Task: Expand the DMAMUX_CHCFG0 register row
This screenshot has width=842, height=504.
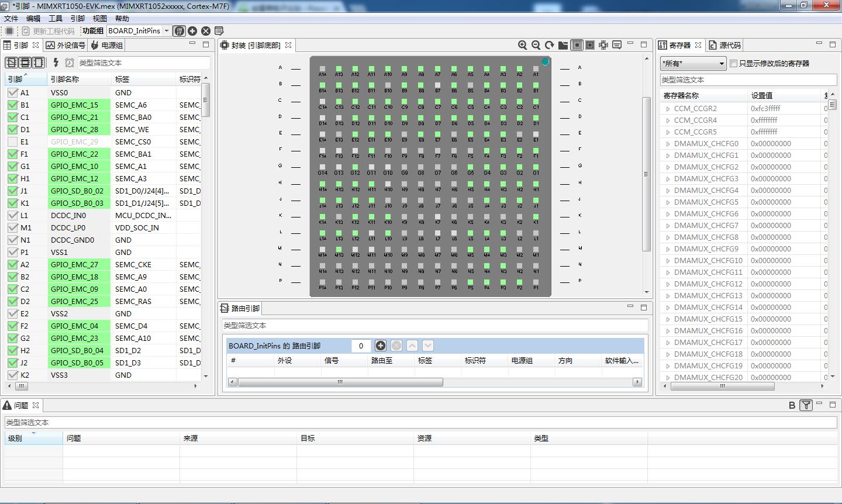Action: click(668, 143)
